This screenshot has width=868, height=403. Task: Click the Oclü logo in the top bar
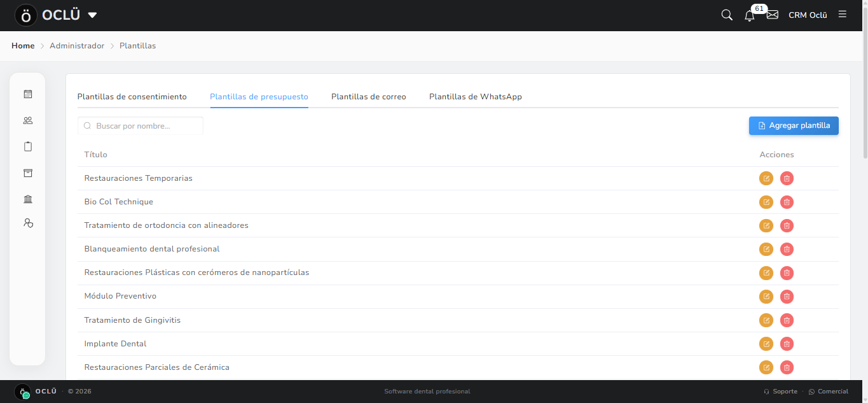(26, 15)
